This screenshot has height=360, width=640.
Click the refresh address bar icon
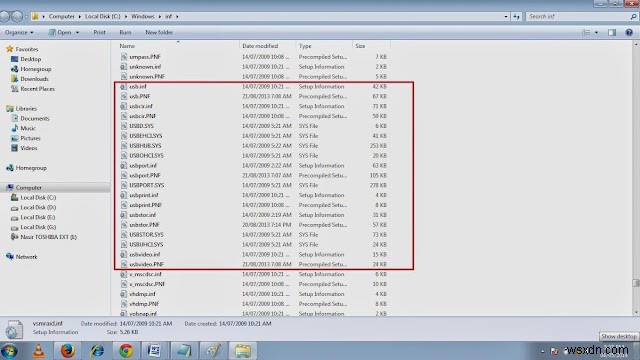pos(517,16)
